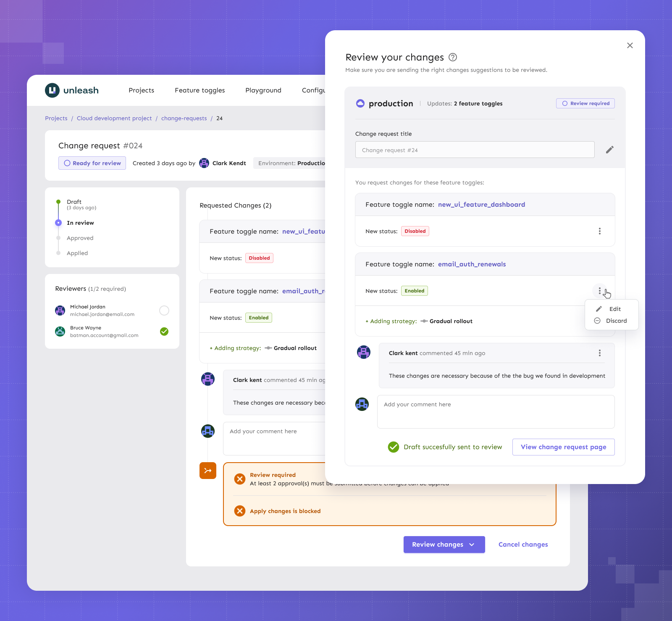Click the Enabled status badge on page
This screenshot has width=672, height=621.
coord(259,318)
